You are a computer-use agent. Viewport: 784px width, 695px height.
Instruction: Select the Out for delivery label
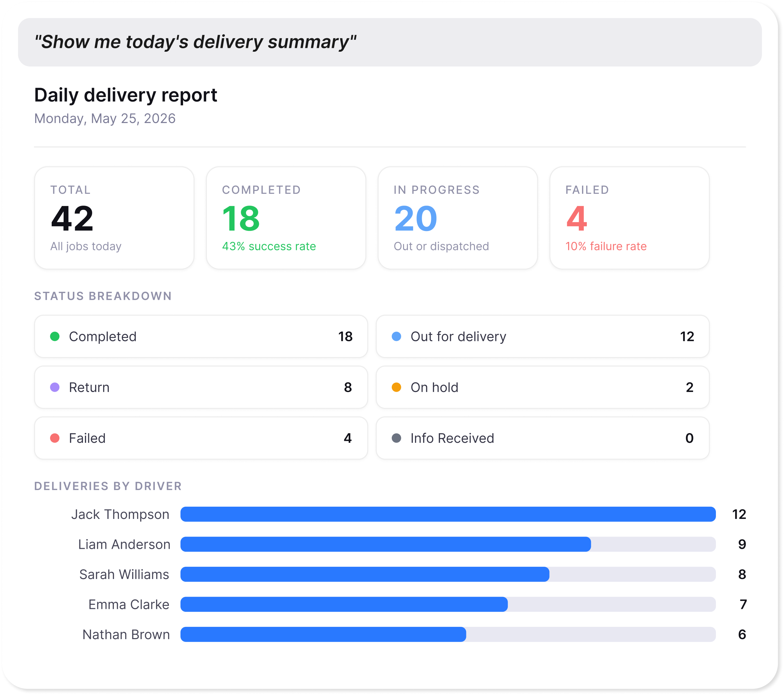[x=458, y=336]
